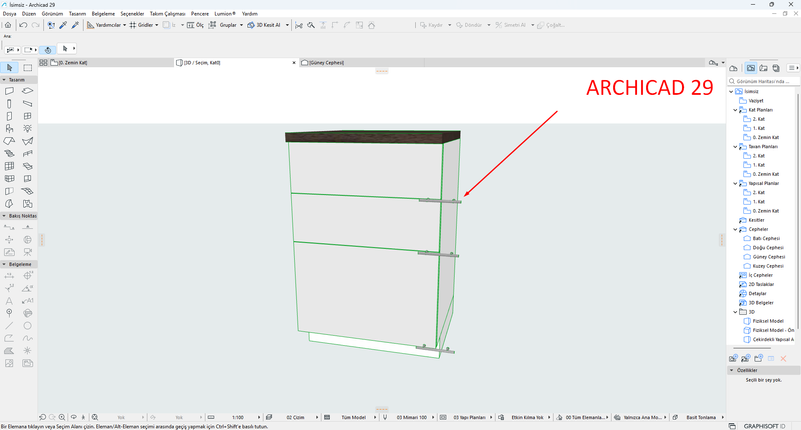Pick up parameters with the eyedropper icon

point(63,25)
